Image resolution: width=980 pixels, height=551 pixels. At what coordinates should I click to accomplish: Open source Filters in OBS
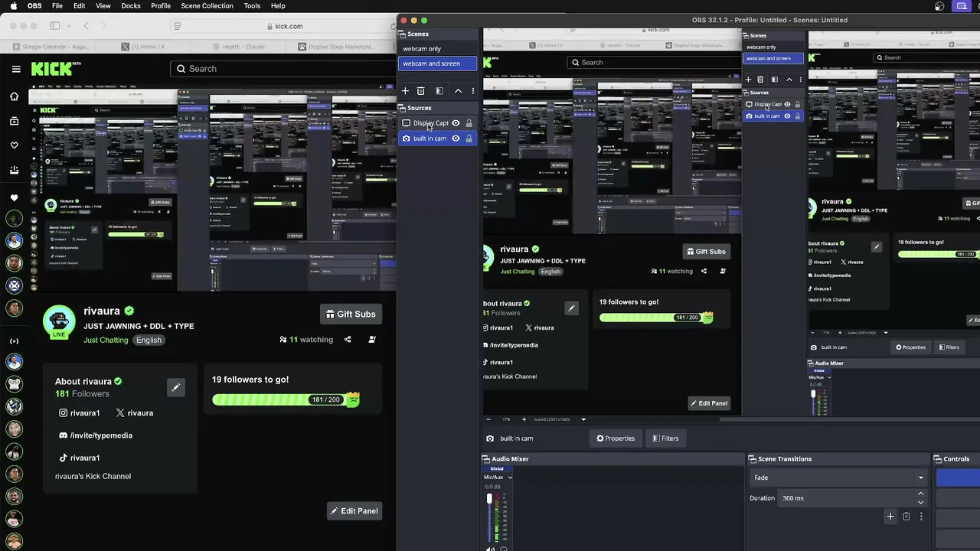point(665,439)
